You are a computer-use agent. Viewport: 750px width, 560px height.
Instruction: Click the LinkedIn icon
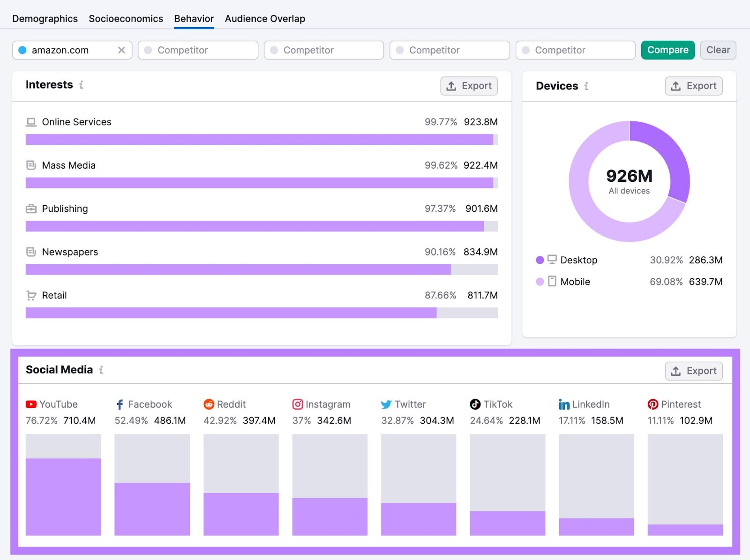(x=564, y=404)
